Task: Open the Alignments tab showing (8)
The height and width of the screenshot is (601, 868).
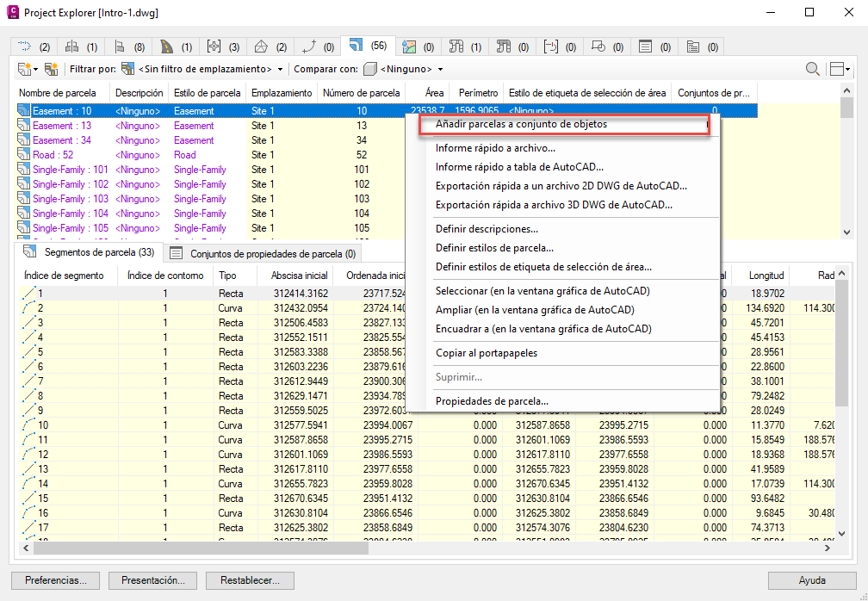Action: point(128,46)
